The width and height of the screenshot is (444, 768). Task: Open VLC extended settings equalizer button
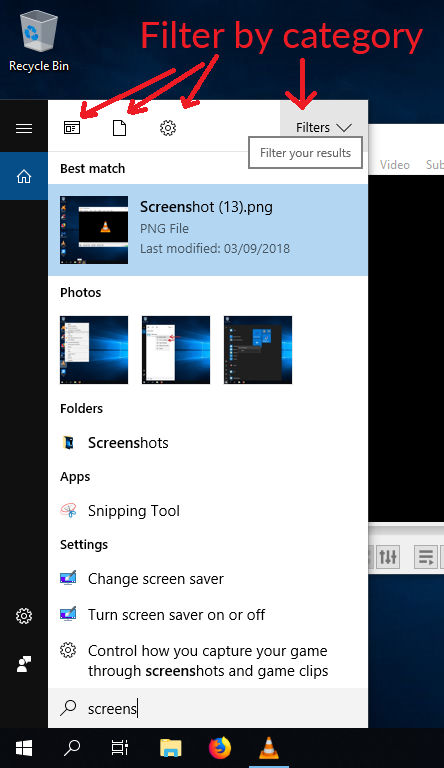click(388, 557)
